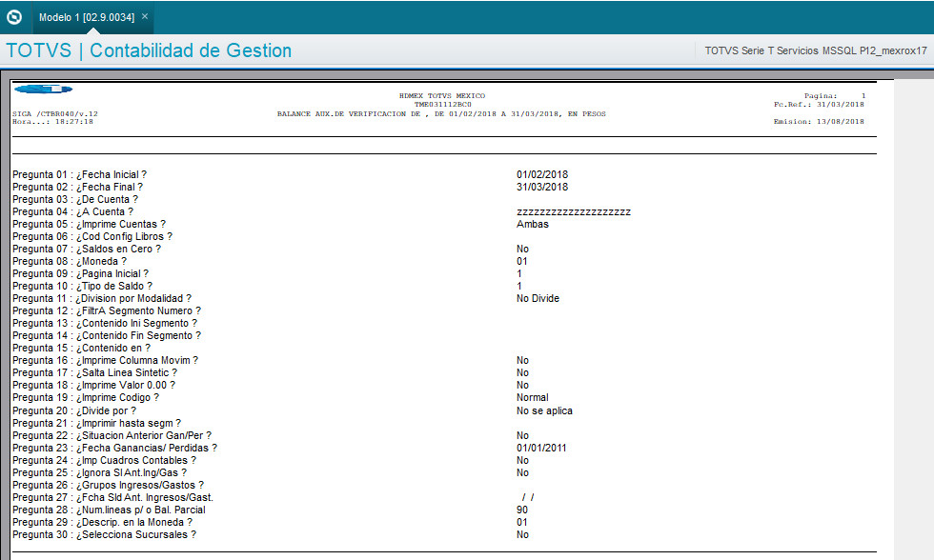934x560 pixels.
Task: Click the No se aplica value
Action: [x=544, y=411]
